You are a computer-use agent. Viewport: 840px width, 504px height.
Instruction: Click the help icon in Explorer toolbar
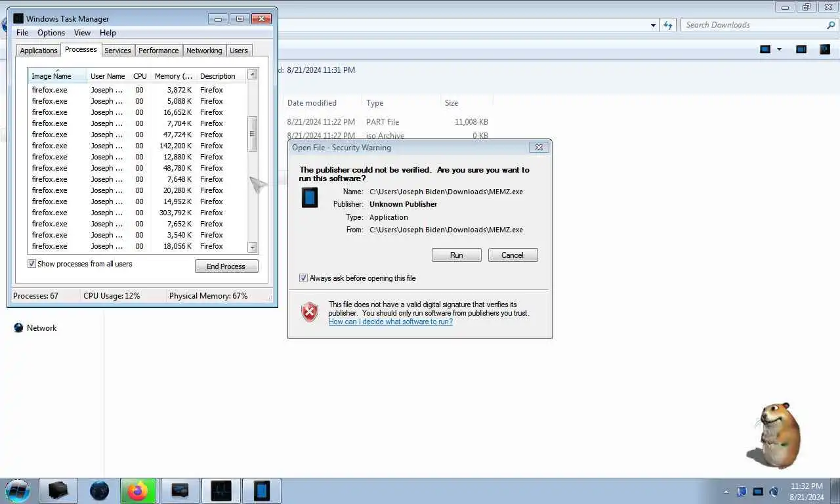tap(825, 49)
